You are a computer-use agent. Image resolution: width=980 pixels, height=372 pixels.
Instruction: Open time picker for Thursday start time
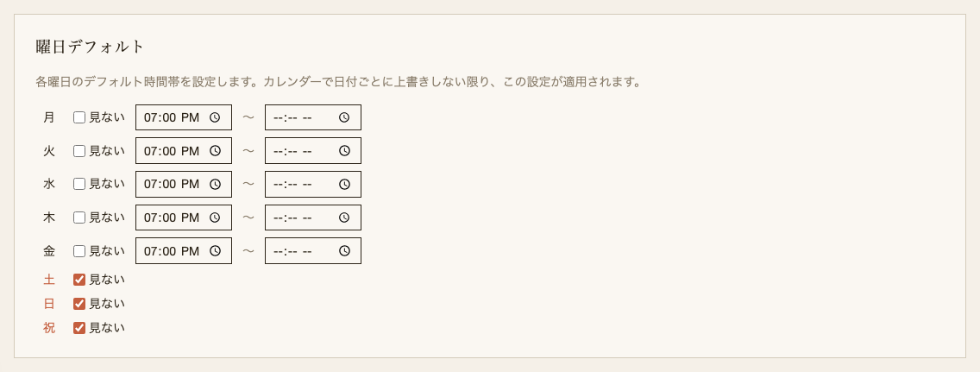pyautogui.click(x=215, y=218)
